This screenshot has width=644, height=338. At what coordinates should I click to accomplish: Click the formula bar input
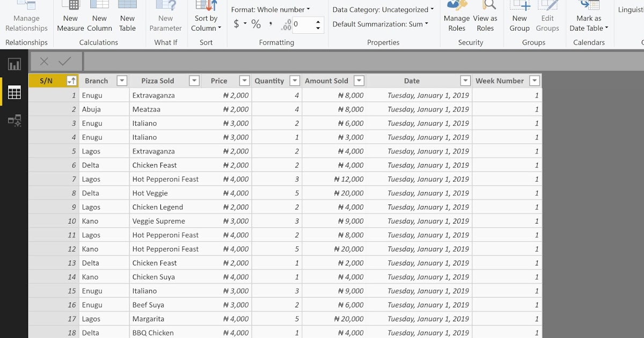(364, 62)
